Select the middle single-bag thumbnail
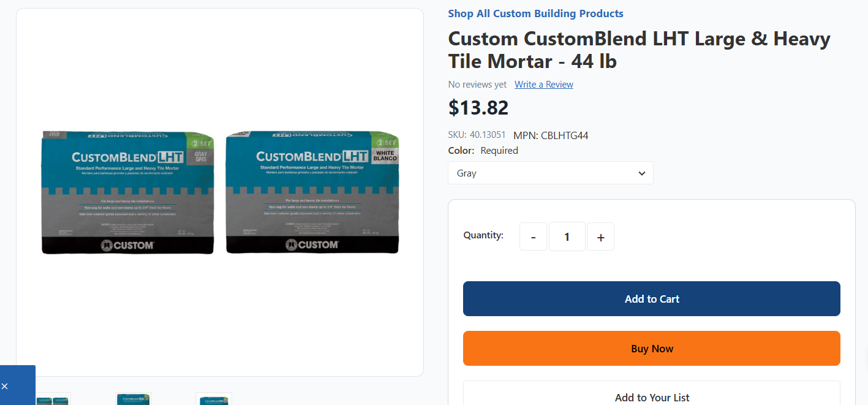868x405 pixels. (133, 399)
